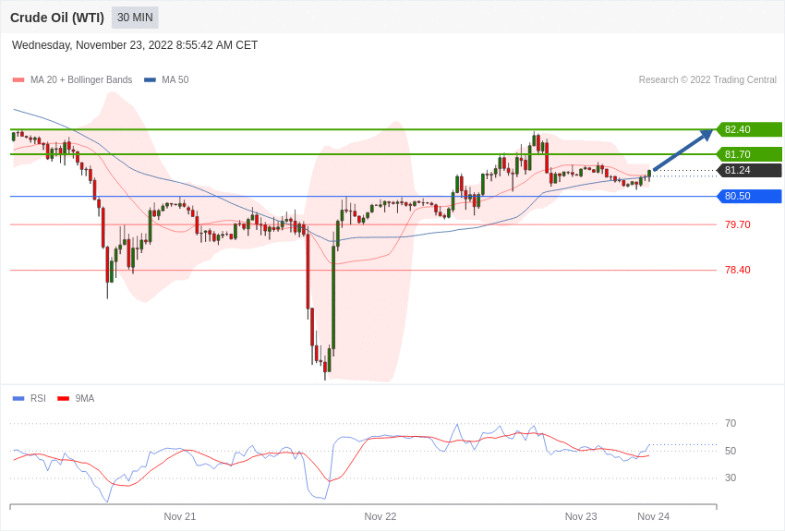
Task: Click the 78.40 red support label
Action: [x=738, y=271]
